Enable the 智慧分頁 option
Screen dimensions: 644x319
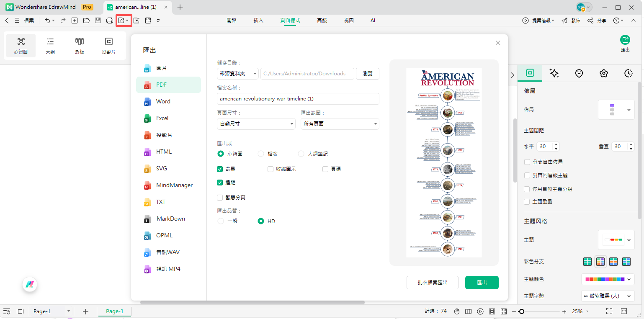point(220,197)
